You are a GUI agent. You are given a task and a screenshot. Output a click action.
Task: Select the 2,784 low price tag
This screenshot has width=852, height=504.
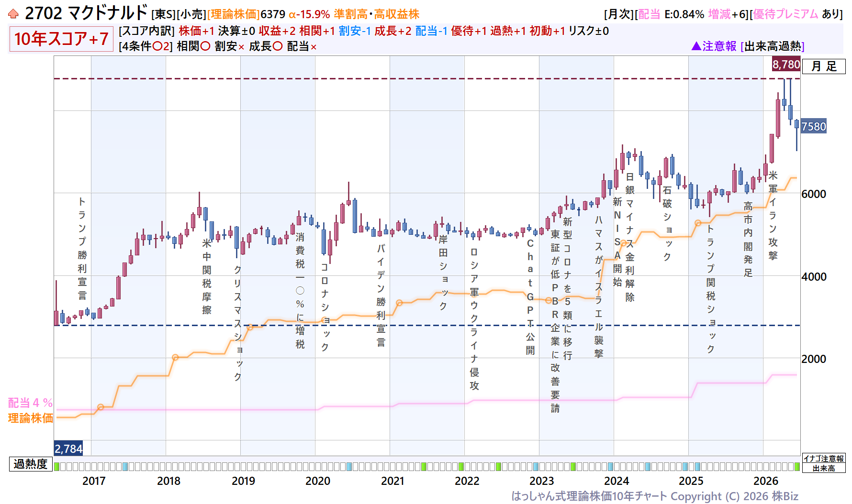(68, 449)
